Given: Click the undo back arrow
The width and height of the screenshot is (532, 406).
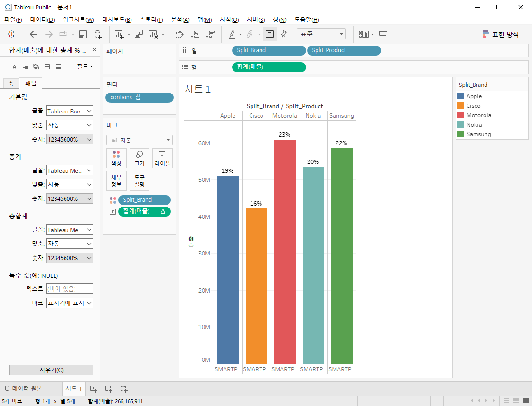Looking at the screenshot, I should [33, 34].
